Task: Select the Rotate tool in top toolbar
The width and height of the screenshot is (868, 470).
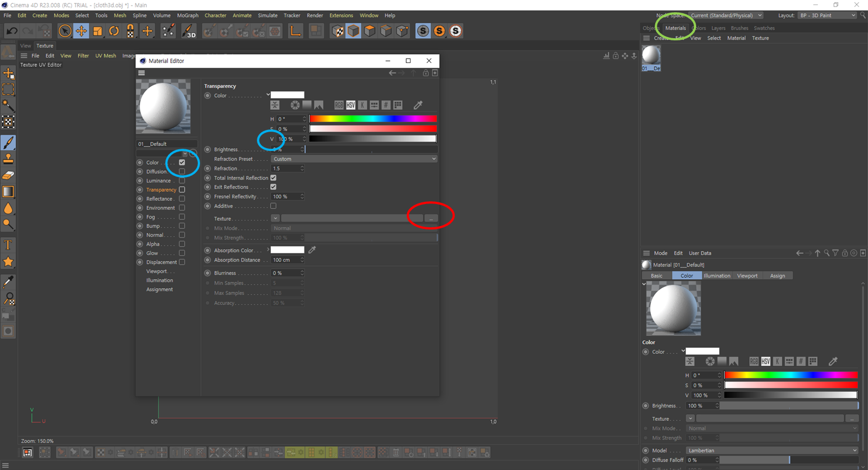Action: point(114,31)
